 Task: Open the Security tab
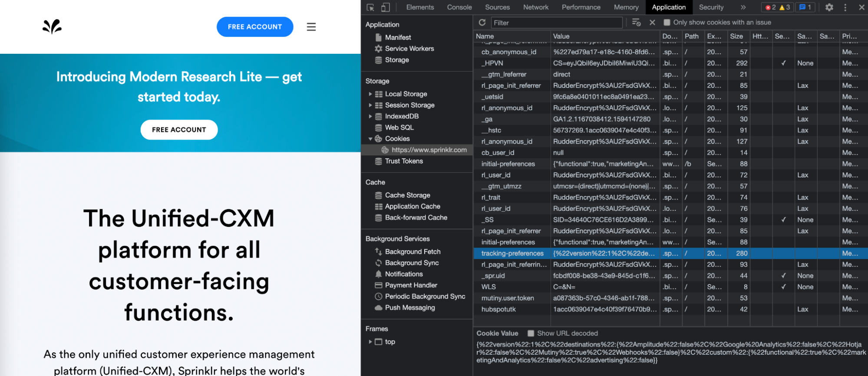pos(711,7)
